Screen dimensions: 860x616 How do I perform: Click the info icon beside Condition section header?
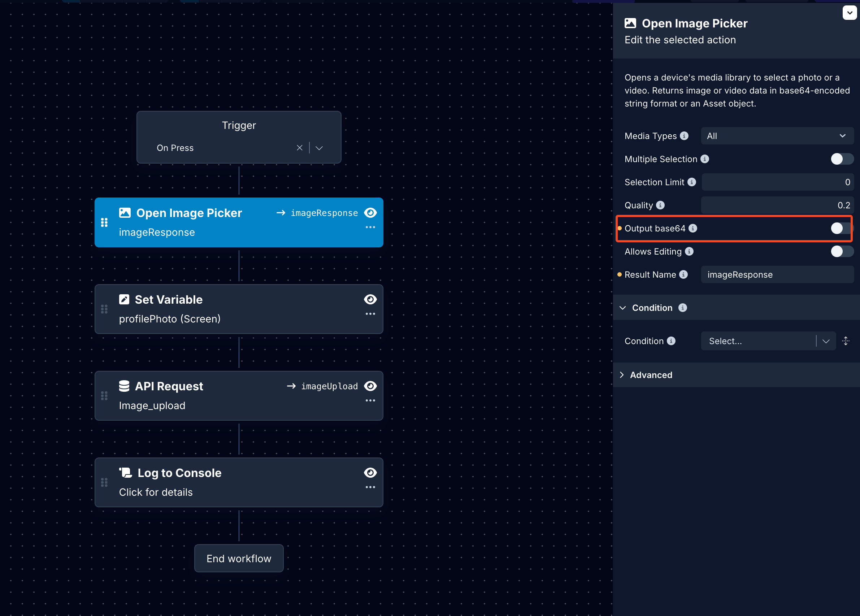[682, 308]
